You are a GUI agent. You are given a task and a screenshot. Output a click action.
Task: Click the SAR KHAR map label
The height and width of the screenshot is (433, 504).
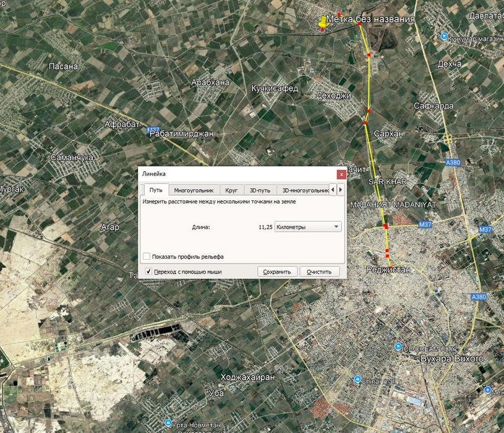click(387, 182)
